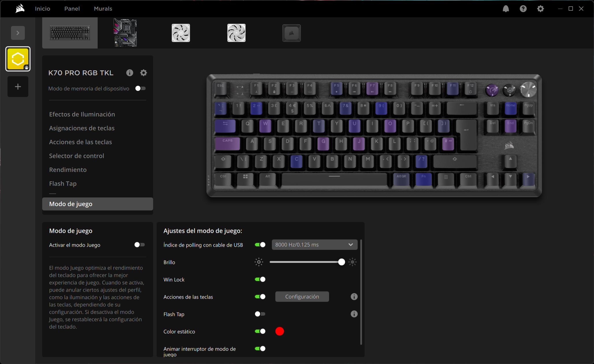Open the 8000 Hz/0.125 ms polling dropdown
This screenshot has width=594, height=364.
click(314, 245)
